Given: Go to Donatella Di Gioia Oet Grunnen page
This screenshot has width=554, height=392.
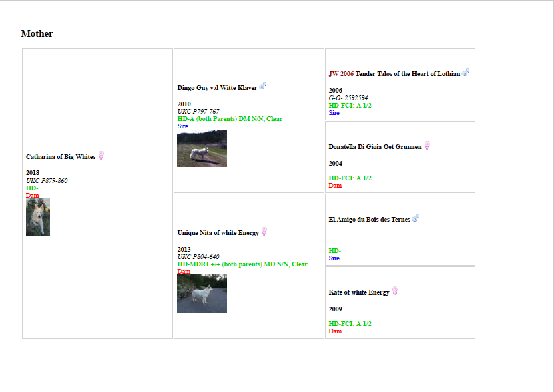Looking at the screenshot, I should point(375,147).
